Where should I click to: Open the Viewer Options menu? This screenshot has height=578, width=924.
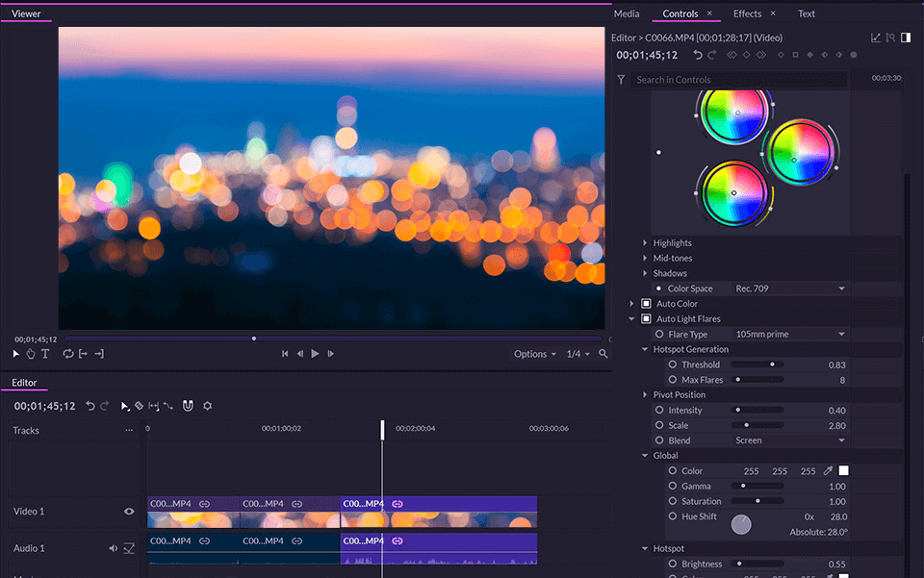(534, 354)
